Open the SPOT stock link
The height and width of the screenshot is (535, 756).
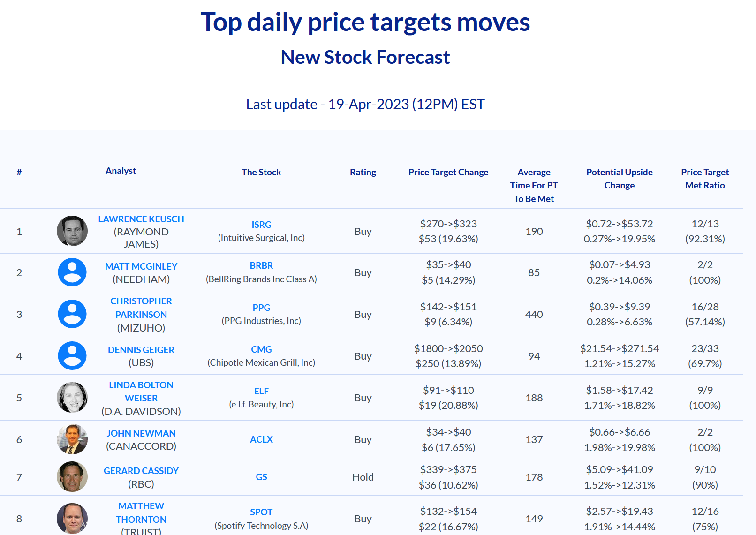pos(261,512)
